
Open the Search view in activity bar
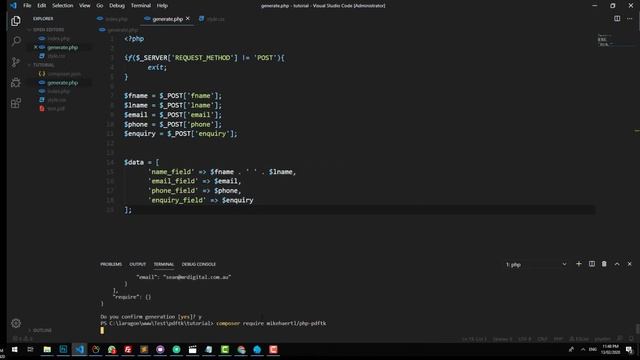pos(16,41)
